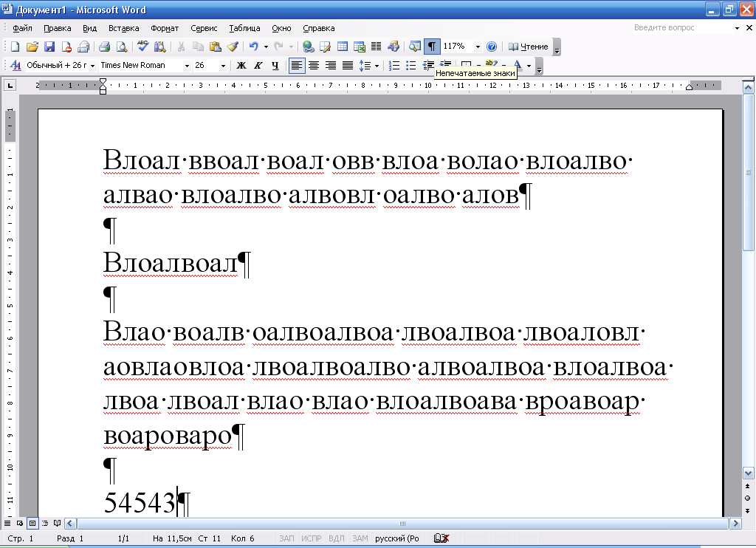Insert Excel worksheet icon
756x548 pixels.
[360, 47]
